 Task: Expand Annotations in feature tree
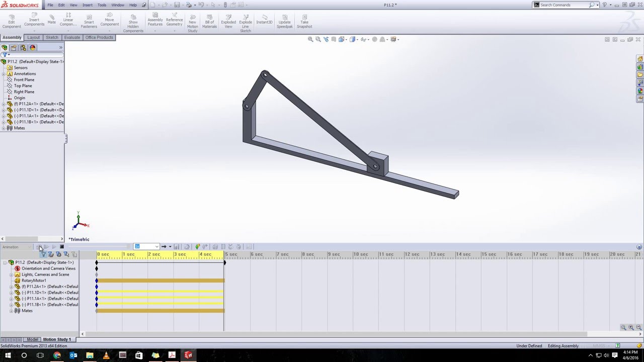click(x=4, y=74)
